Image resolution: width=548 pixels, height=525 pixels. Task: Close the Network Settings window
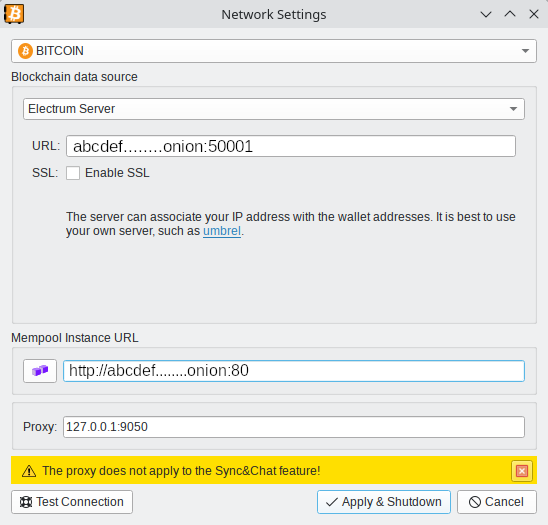534,14
